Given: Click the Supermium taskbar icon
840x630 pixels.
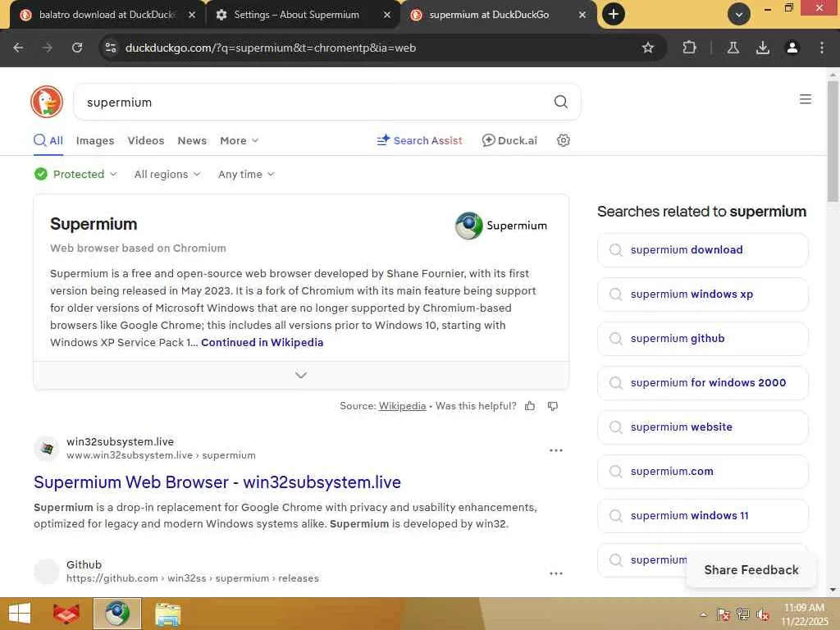Looking at the screenshot, I should (x=117, y=614).
